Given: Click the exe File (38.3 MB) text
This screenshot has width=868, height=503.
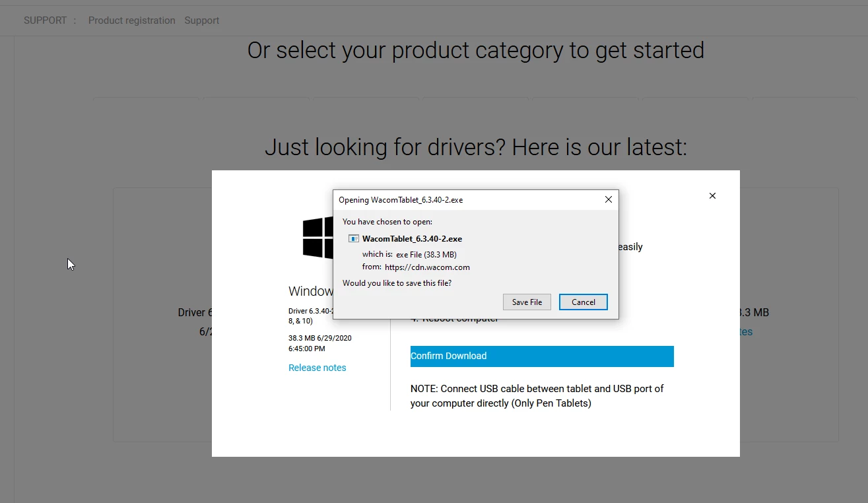Looking at the screenshot, I should (426, 254).
